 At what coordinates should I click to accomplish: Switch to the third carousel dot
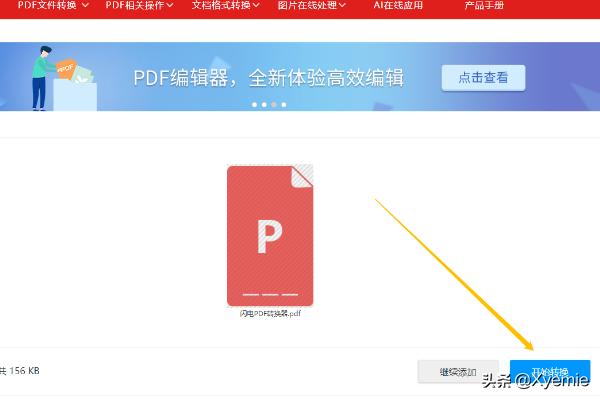tap(272, 104)
